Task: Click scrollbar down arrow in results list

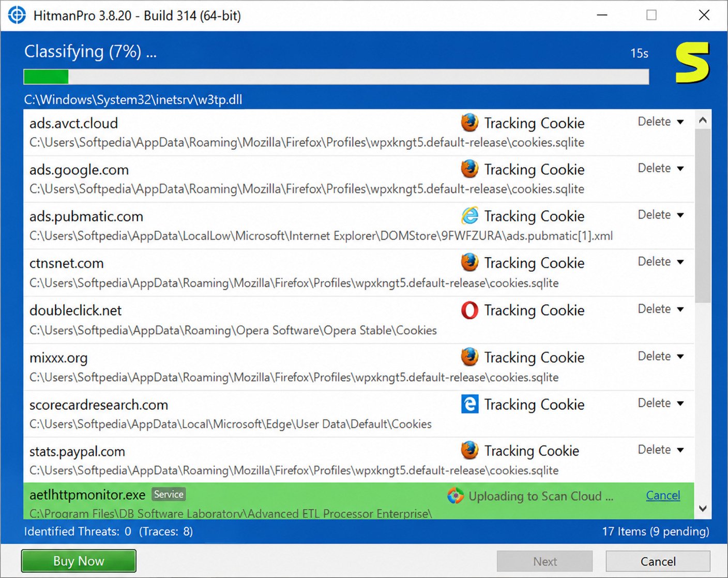Action: 703,508
